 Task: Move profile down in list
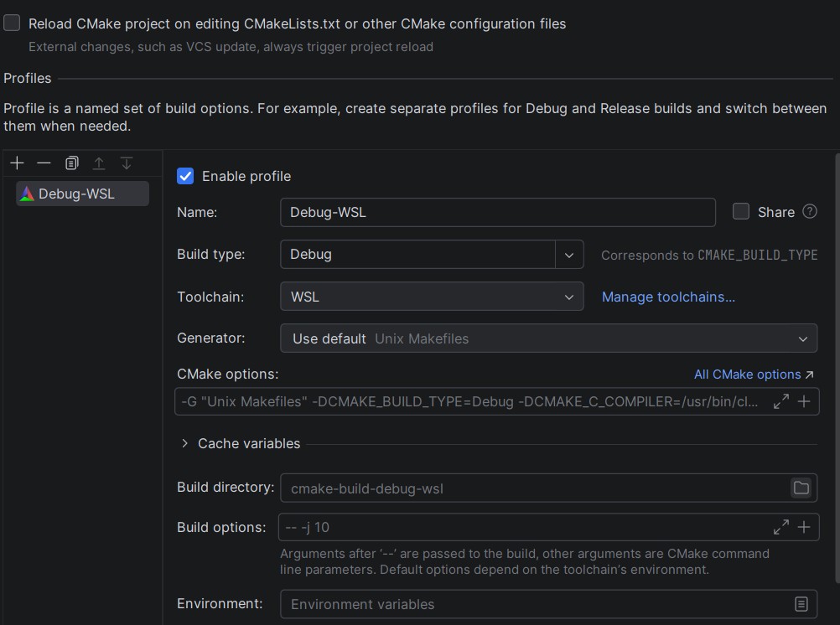click(x=127, y=163)
